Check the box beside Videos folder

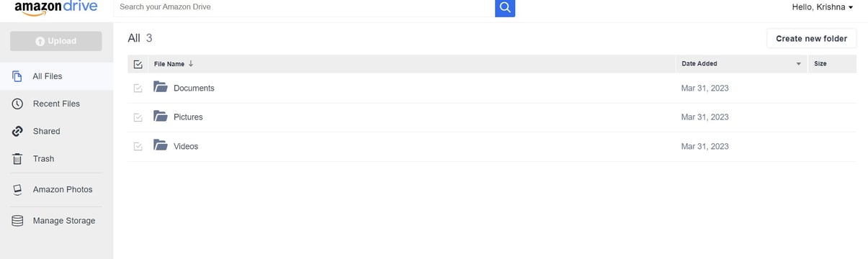[138, 147]
